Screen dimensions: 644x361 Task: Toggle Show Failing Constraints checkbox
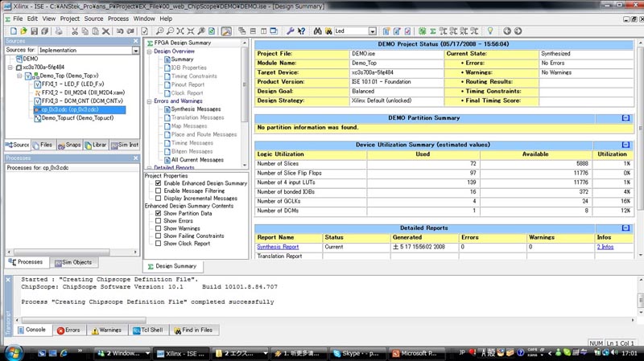(158, 236)
